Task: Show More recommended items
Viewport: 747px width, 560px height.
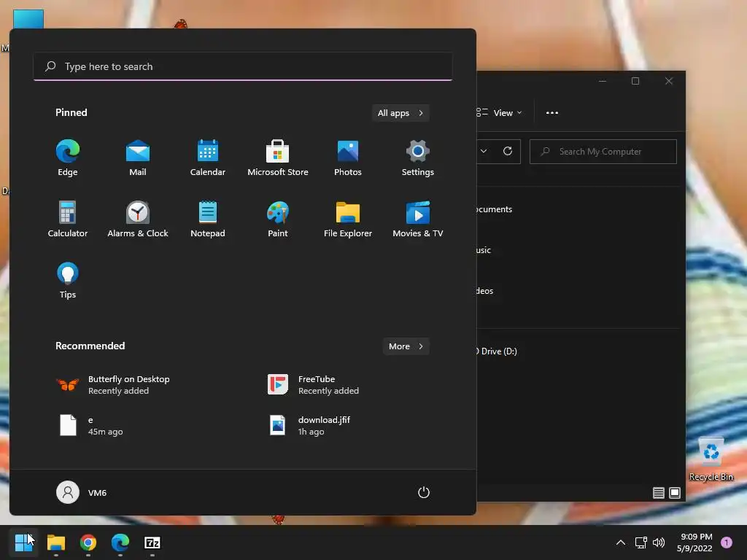Action: click(406, 346)
